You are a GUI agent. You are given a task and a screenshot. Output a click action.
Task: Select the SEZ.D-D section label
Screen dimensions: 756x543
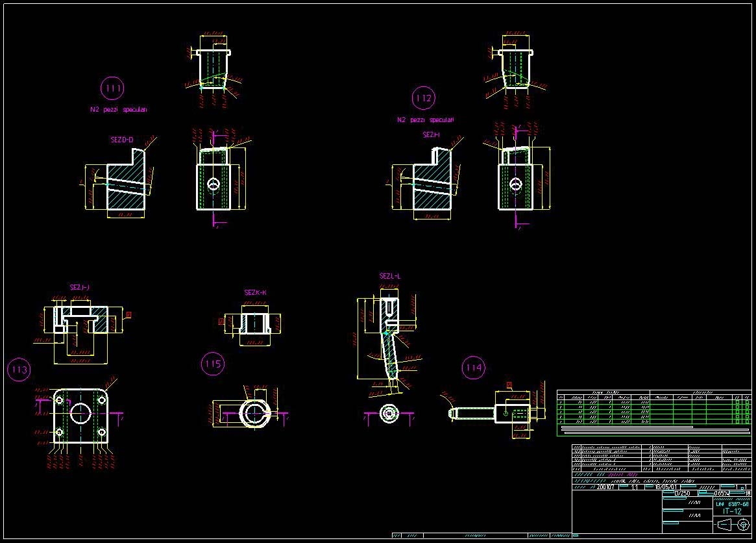click(121, 140)
